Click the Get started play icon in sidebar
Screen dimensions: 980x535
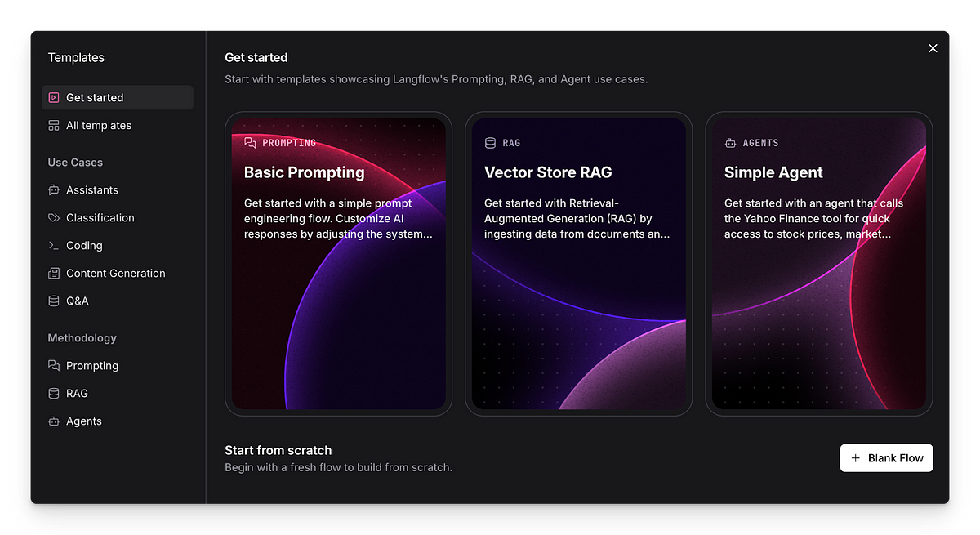[54, 98]
